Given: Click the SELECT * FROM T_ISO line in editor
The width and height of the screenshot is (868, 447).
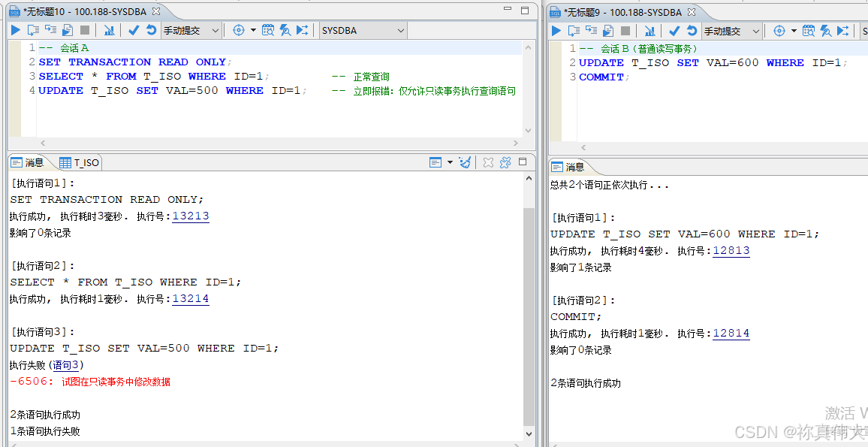Looking at the screenshot, I should [155, 77].
